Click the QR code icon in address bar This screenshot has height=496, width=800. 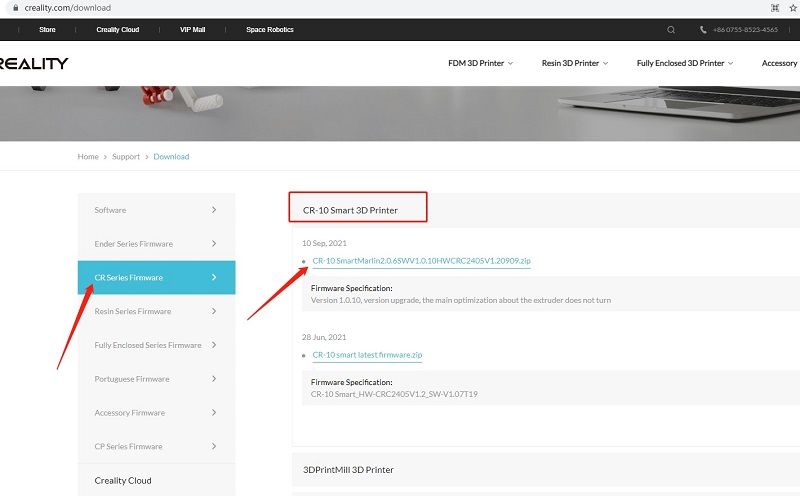coord(774,7)
